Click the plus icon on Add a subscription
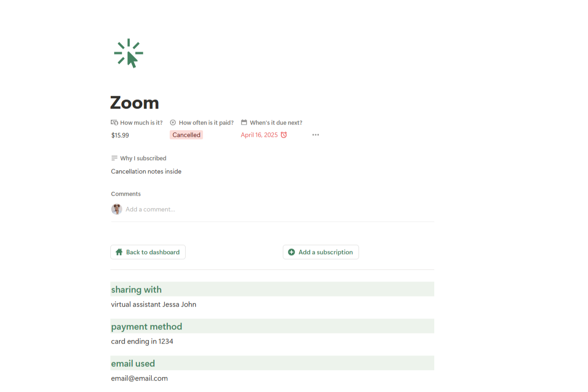This screenshot has width=588, height=392. coord(291,252)
